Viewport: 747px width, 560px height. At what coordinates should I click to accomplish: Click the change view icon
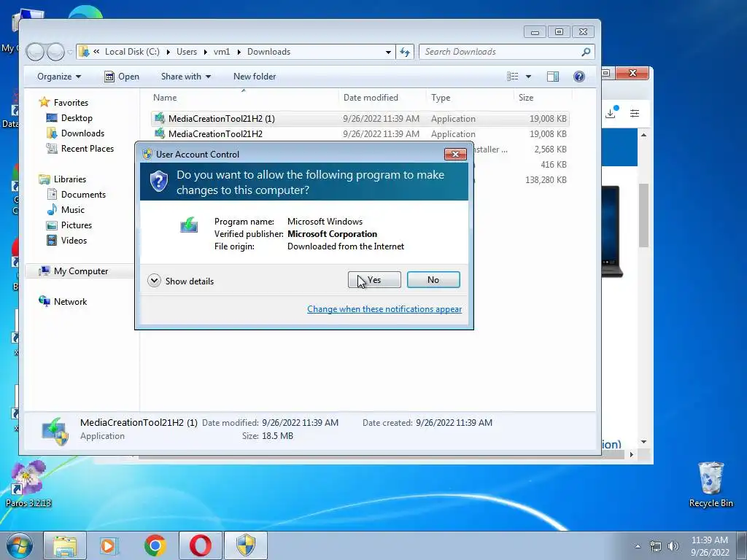513,77
